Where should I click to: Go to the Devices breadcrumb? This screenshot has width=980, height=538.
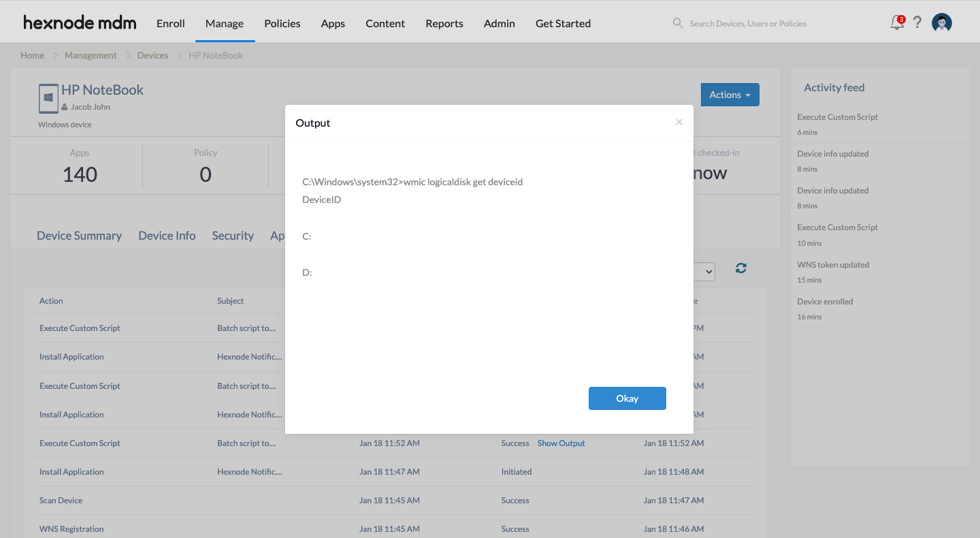(x=152, y=55)
